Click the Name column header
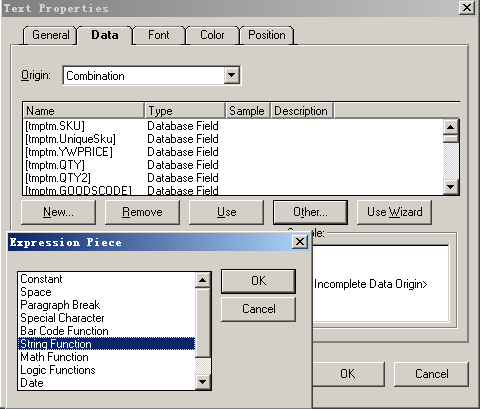480x409 pixels. (x=83, y=111)
